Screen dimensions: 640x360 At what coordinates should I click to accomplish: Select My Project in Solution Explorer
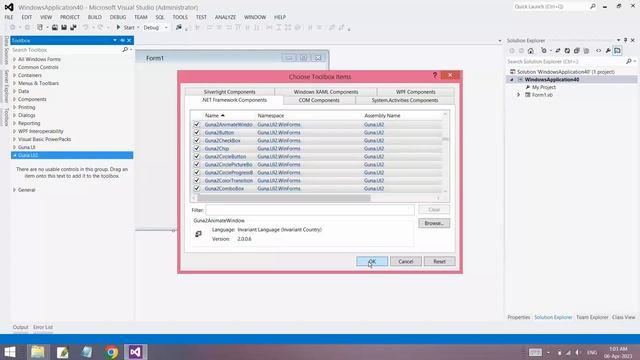click(x=543, y=87)
